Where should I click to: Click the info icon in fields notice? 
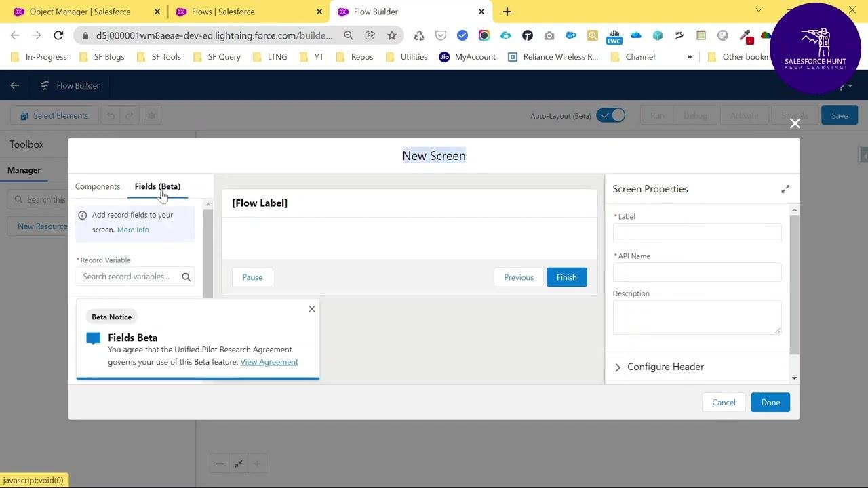(x=83, y=215)
